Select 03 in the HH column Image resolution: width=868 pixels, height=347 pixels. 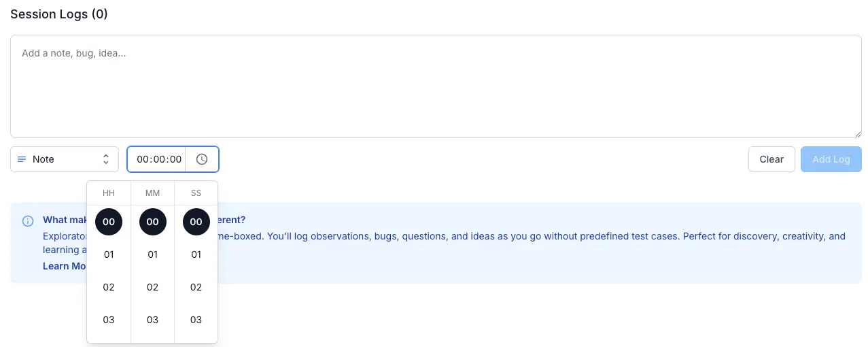coord(109,320)
